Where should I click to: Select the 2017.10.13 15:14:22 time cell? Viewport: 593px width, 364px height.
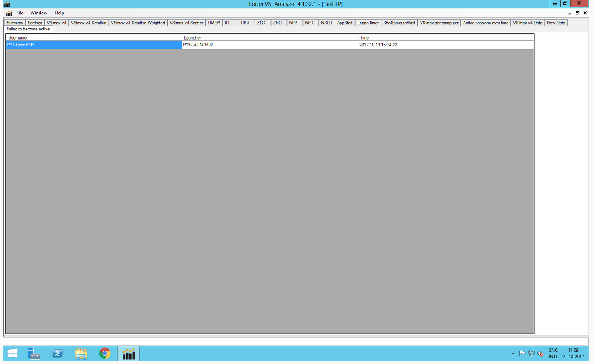coord(446,45)
